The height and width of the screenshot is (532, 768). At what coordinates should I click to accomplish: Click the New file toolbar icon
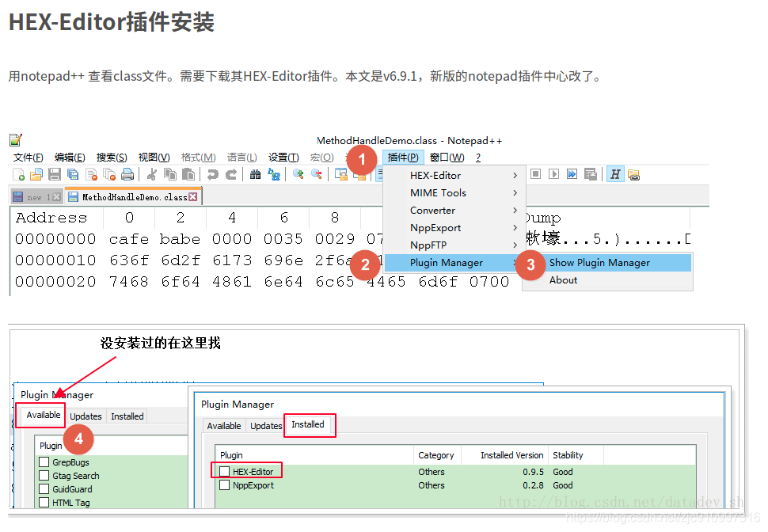point(19,174)
